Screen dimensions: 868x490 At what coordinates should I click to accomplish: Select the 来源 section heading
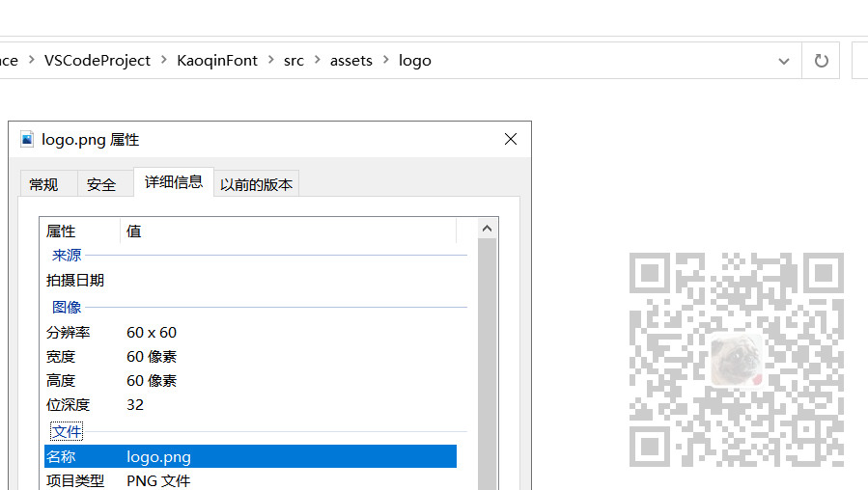pos(67,255)
